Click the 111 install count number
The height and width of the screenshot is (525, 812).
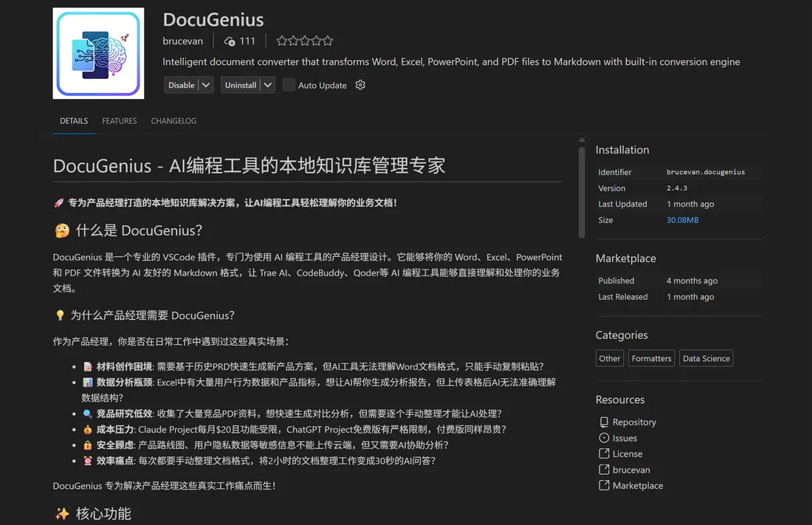click(247, 41)
